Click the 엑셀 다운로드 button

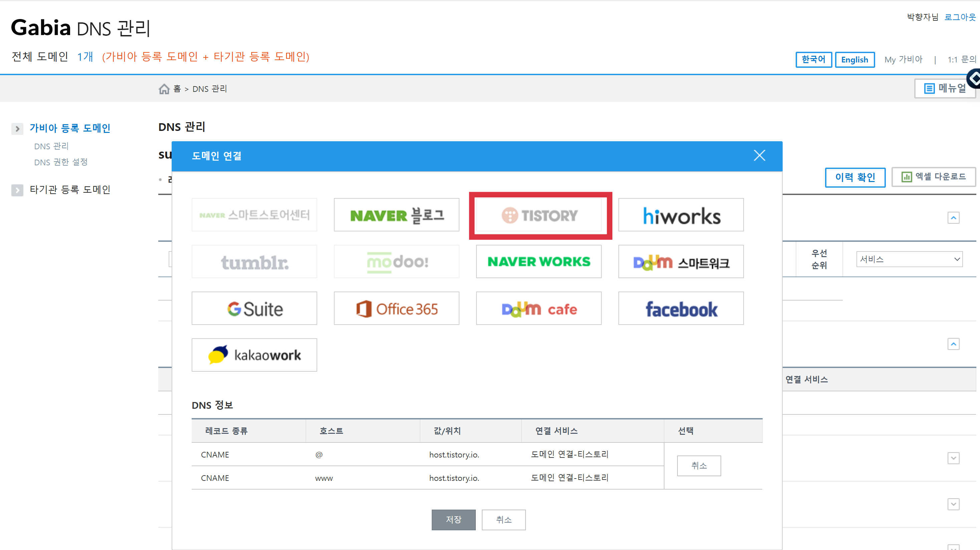(933, 177)
